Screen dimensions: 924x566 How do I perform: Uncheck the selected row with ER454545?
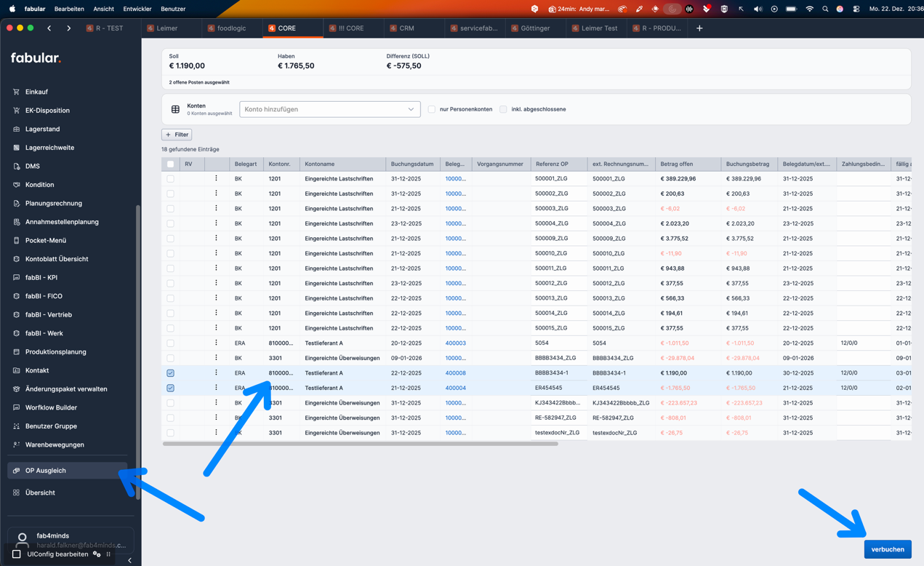click(x=170, y=388)
